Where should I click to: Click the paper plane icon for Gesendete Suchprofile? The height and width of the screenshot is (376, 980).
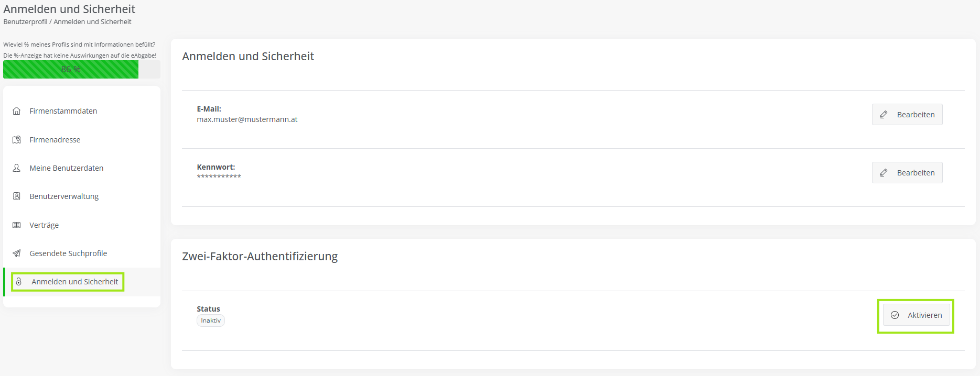[x=17, y=253]
